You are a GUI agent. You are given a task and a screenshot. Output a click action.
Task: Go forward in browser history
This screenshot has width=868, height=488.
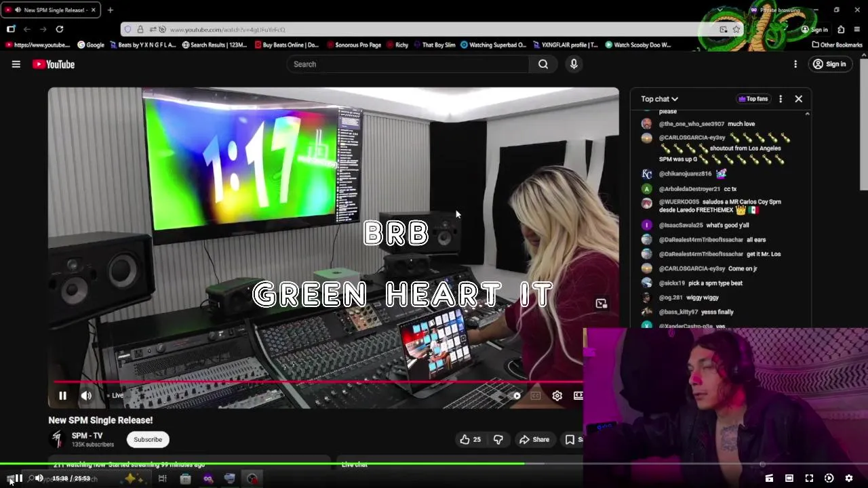tap(43, 29)
